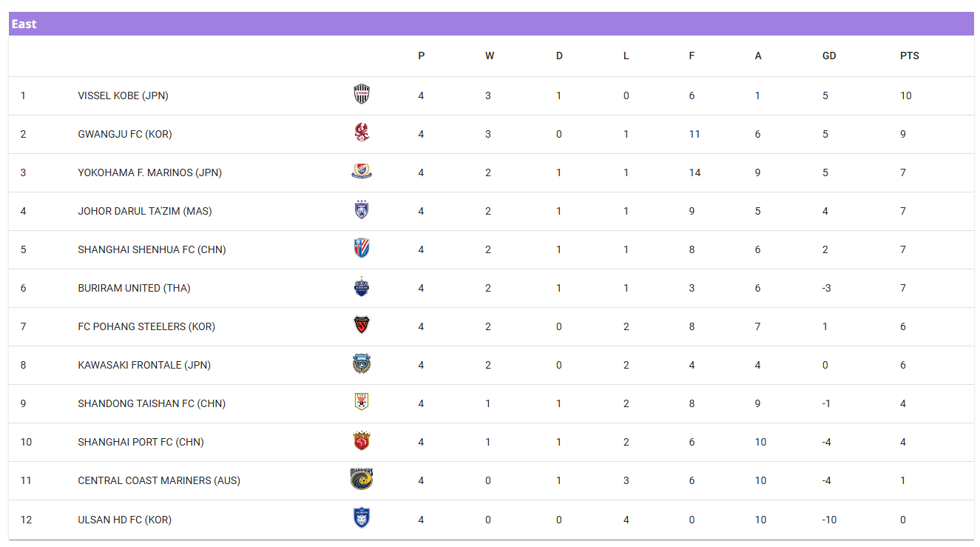Select the East group header tab

tap(24, 24)
